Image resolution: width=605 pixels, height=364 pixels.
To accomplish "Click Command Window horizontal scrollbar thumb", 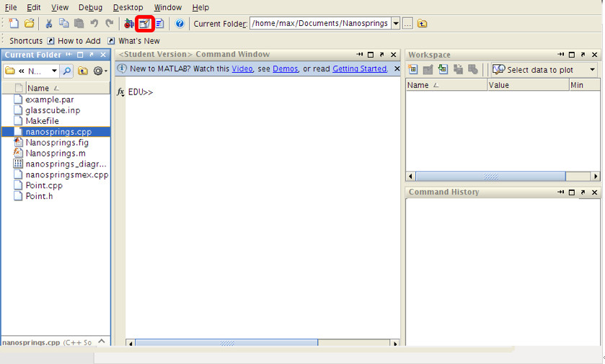I will [227, 343].
